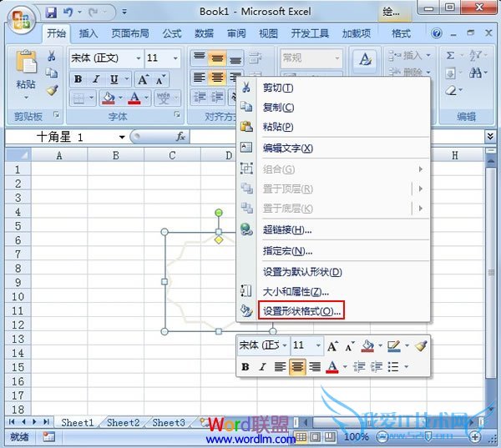This screenshot has height=448, width=501.
Task: Click zoom in plus button
Action: click(x=475, y=437)
